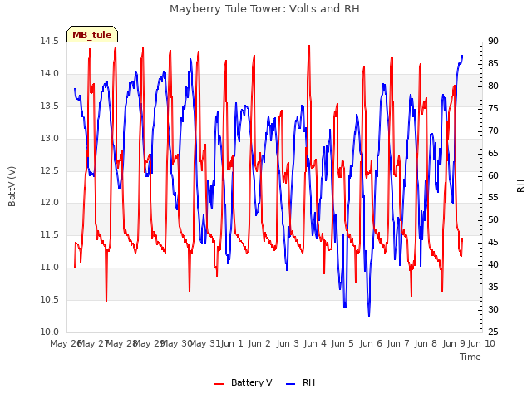Viewport: 532px width, 399px height.
Task: Click the 'Jun 6' x-axis tick label
Action: click(x=371, y=343)
